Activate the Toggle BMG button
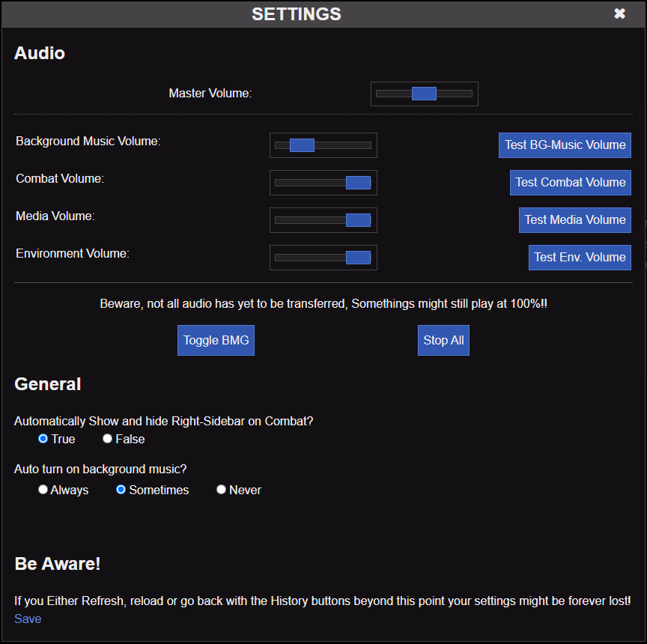Image resolution: width=647 pixels, height=644 pixels. pyautogui.click(x=216, y=340)
